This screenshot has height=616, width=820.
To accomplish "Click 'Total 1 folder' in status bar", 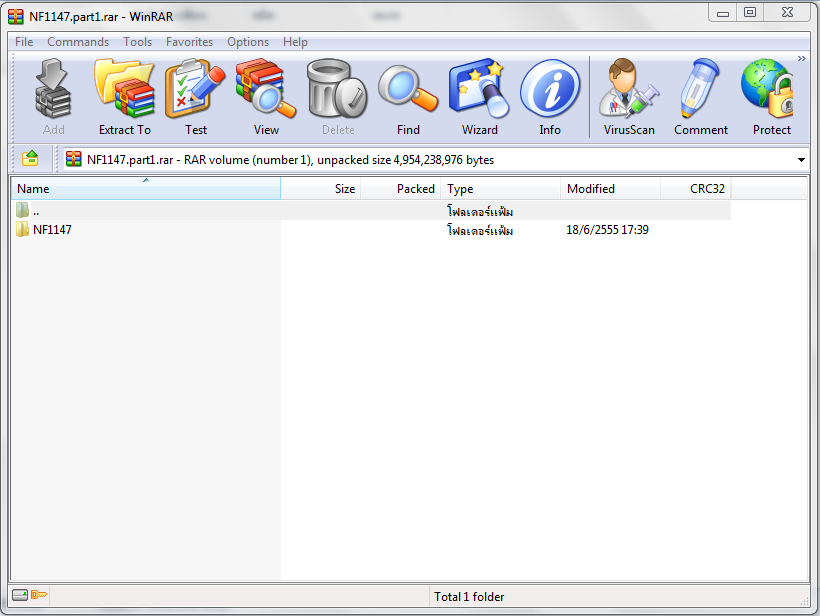I will click(x=469, y=597).
